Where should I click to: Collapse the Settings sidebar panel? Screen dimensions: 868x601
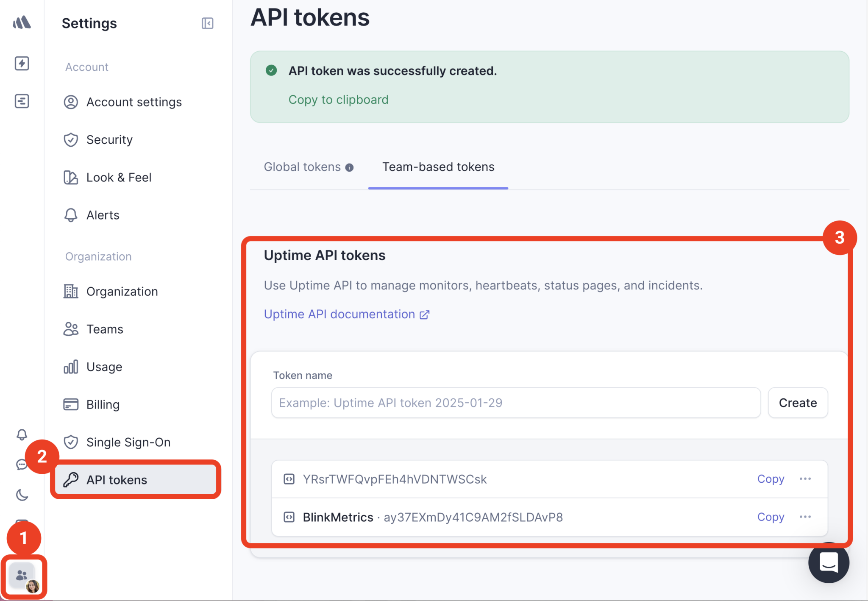pyautogui.click(x=207, y=23)
